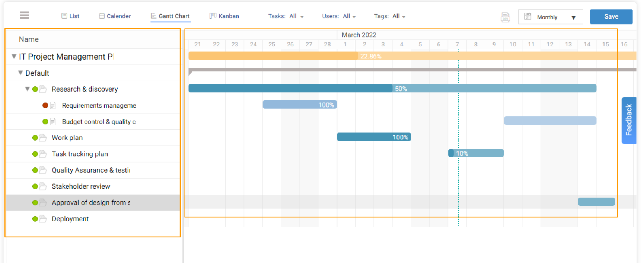Click Research & discovery 50% progress bar
The image size is (644, 263).
(x=392, y=88)
